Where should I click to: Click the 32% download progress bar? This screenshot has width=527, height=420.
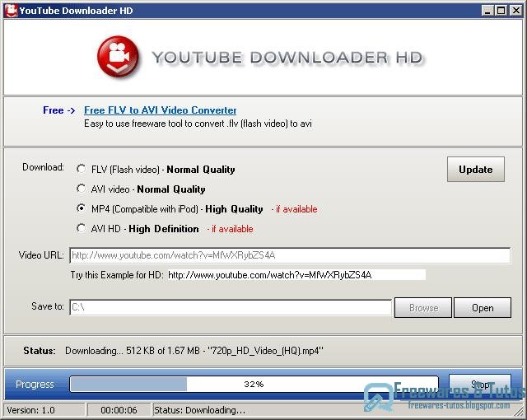254,384
